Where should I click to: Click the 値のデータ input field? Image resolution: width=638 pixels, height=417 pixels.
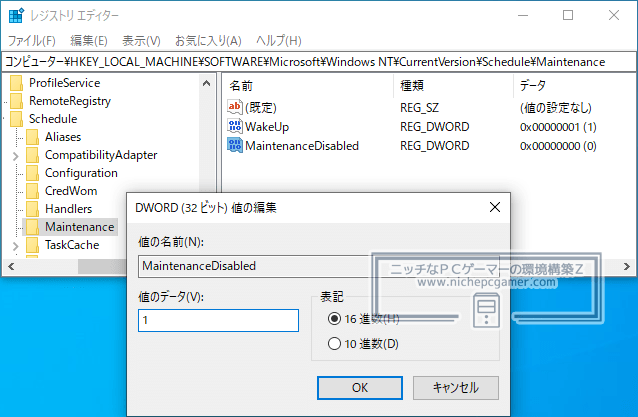218,321
